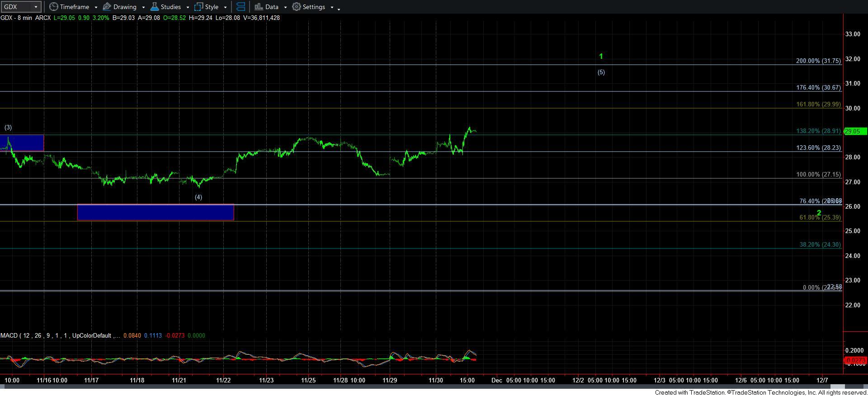Expand the Timeframe dropdown arrow
The width and height of the screenshot is (868, 396).
(96, 7)
